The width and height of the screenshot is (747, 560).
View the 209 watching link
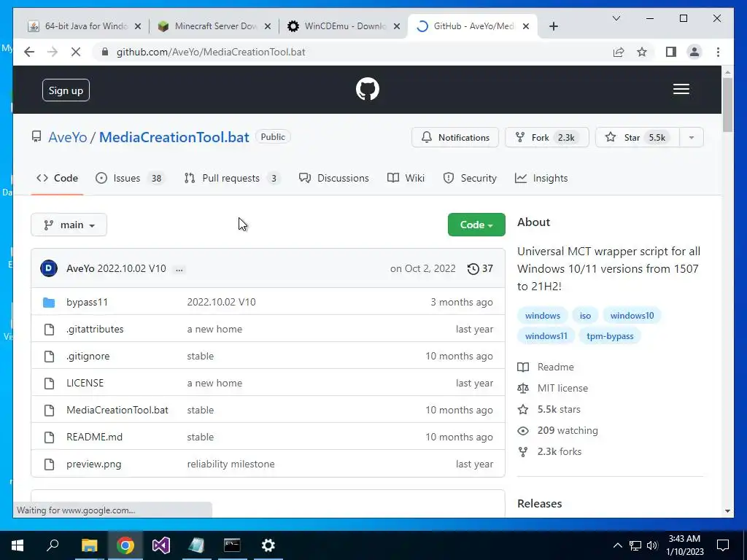point(568,430)
